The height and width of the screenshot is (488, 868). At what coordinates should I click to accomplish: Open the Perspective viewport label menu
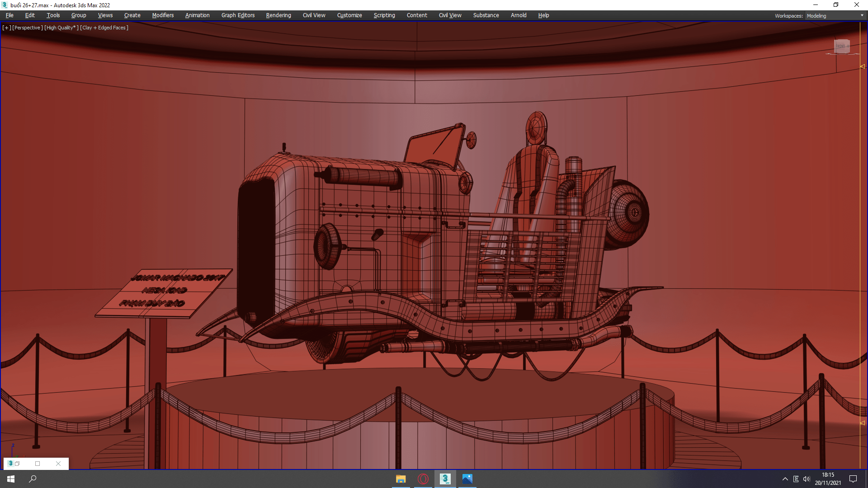point(27,28)
